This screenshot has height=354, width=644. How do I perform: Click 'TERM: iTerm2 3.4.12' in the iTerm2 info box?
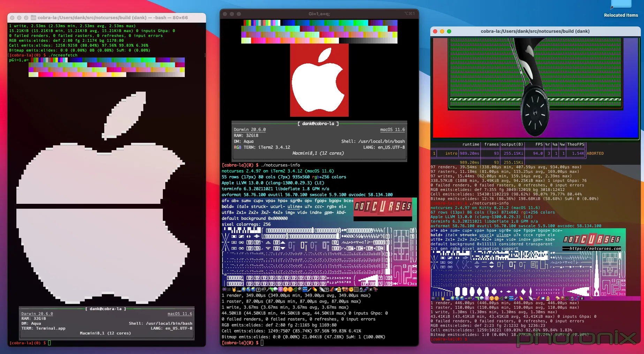[267, 147]
